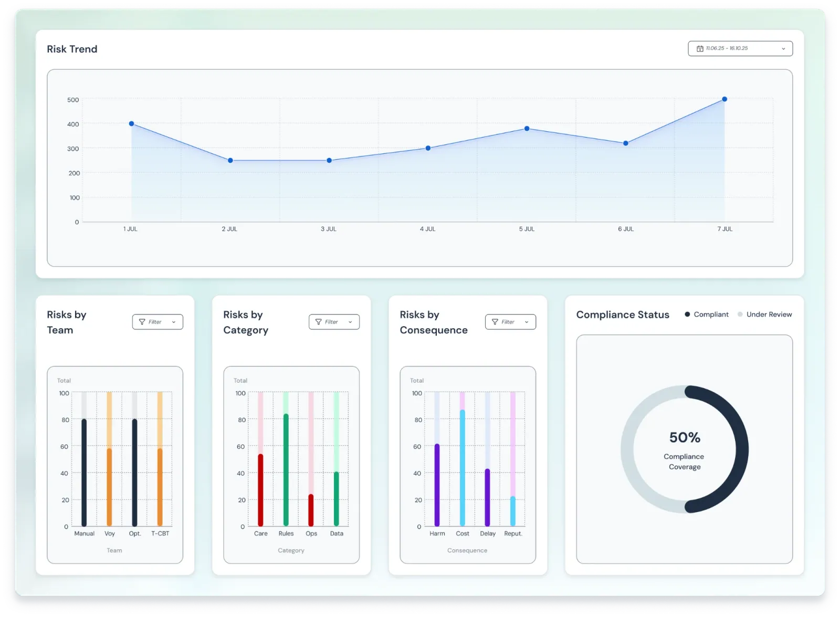The width and height of the screenshot is (840, 617).
Task: Open the Risks by Category filter chevron
Action: (x=350, y=322)
